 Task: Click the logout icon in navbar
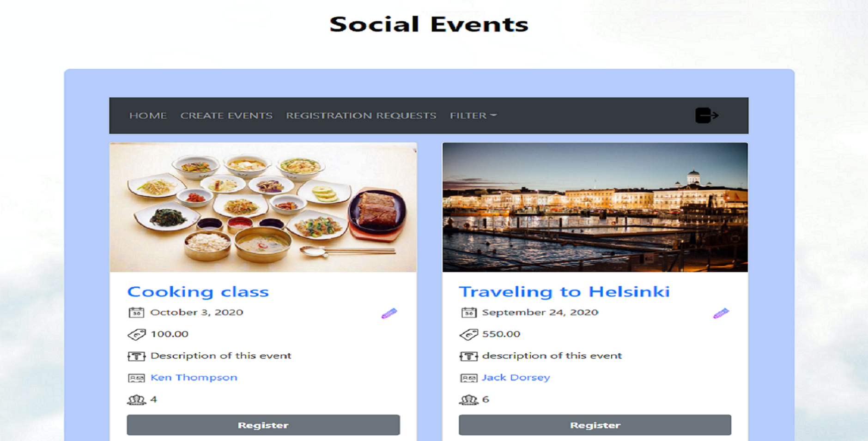(x=706, y=115)
